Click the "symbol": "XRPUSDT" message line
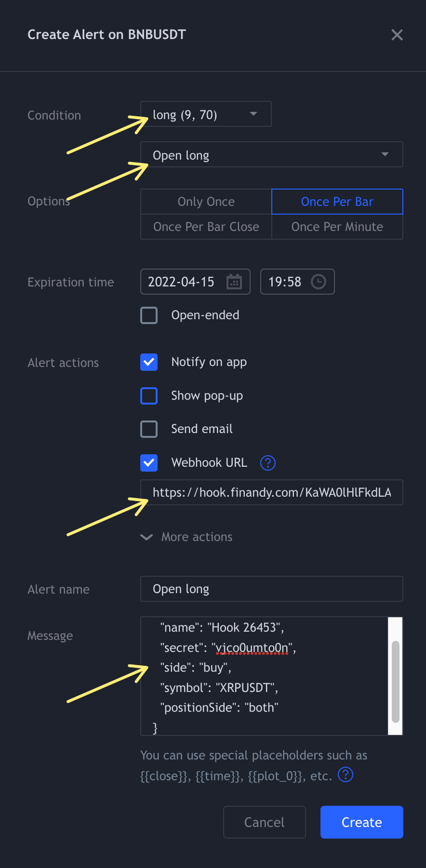 [219, 688]
